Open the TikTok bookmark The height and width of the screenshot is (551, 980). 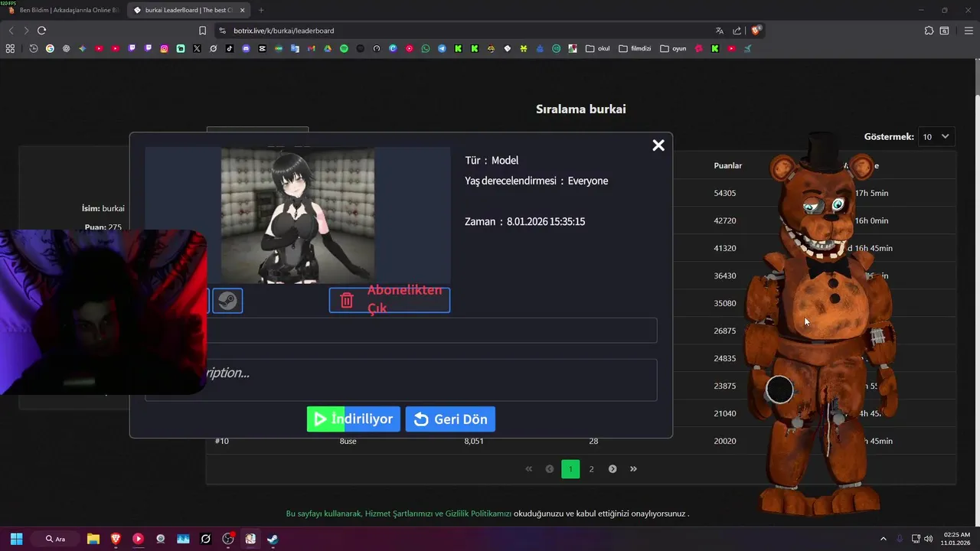[230, 48]
